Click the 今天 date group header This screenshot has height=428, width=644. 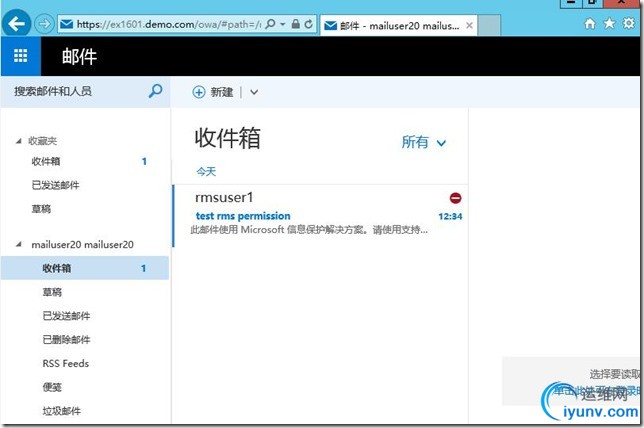pos(206,171)
